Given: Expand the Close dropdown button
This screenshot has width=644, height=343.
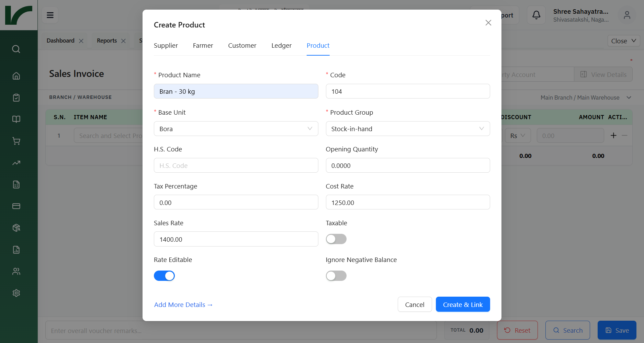Looking at the screenshot, I should [x=624, y=41].
